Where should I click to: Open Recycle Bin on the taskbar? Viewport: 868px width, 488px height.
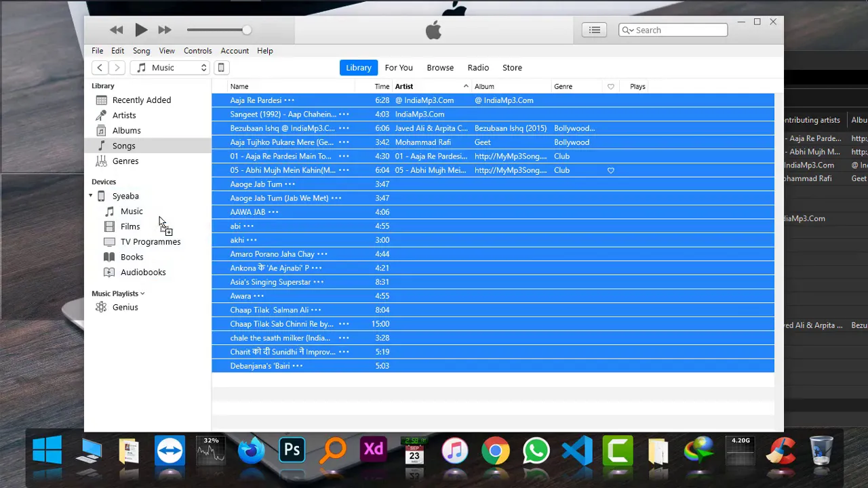point(821,450)
